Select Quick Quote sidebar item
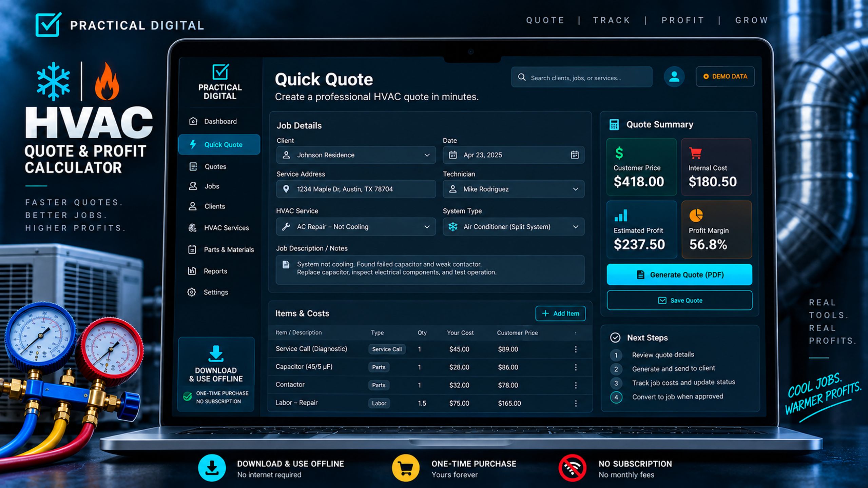The image size is (868, 488). click(x=219, y=144)
